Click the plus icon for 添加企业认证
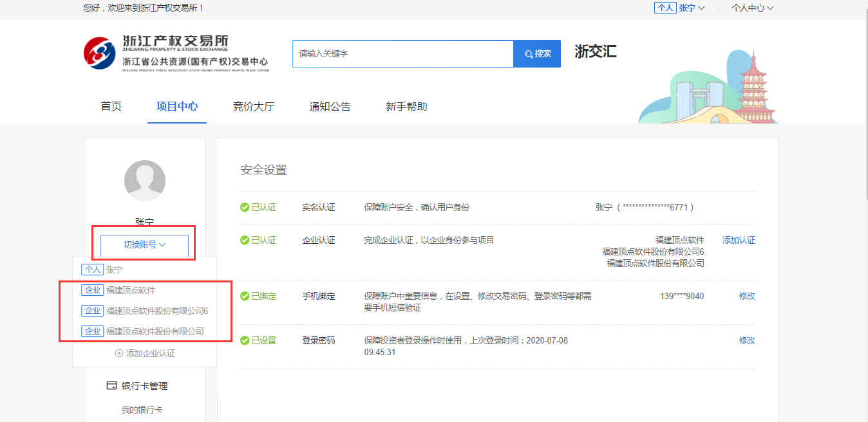 [x=118, y=353]
